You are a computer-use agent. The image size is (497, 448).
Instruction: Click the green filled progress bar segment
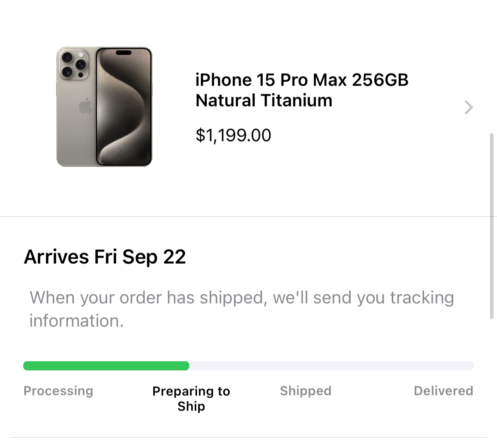coord(106,366)
